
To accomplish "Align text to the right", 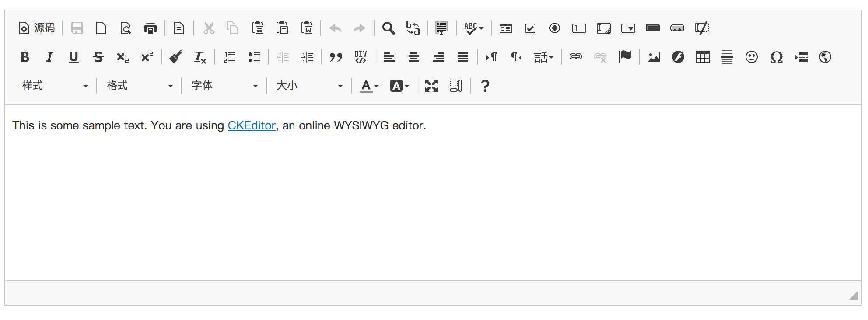I will pos(438,57).
